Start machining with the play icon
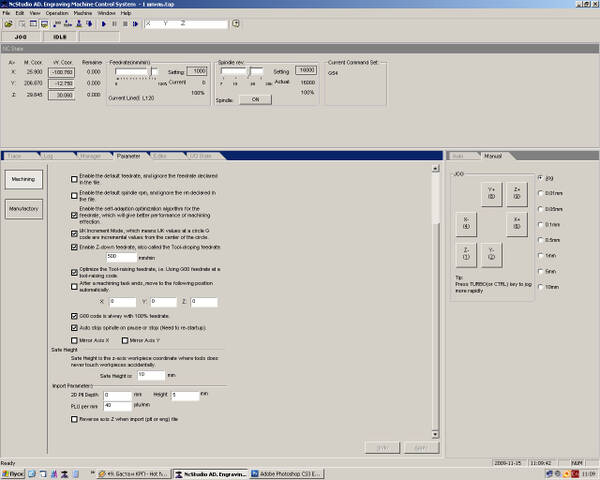Image resolution: width=600 pixels, height=480 pixels. (104, 24)
